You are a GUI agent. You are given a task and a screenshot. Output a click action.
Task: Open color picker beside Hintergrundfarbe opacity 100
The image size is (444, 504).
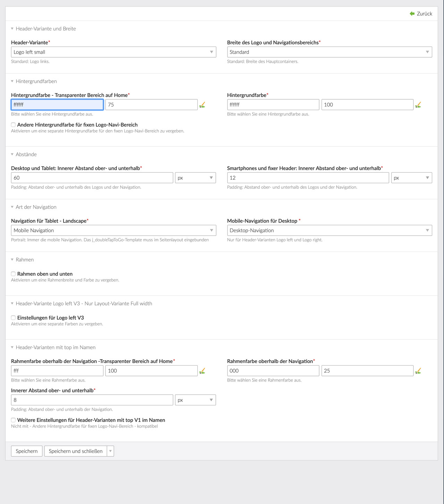418,105
